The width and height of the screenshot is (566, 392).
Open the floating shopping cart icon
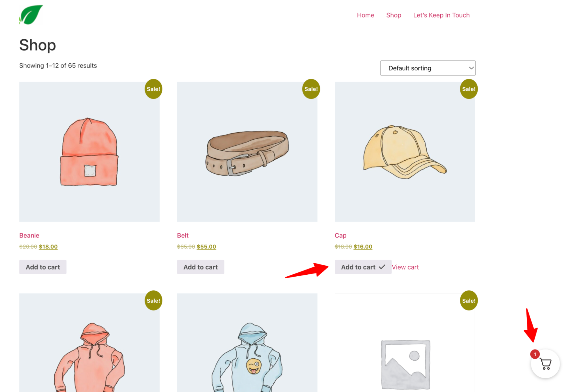pyautogui.click(x=545, y=364)
